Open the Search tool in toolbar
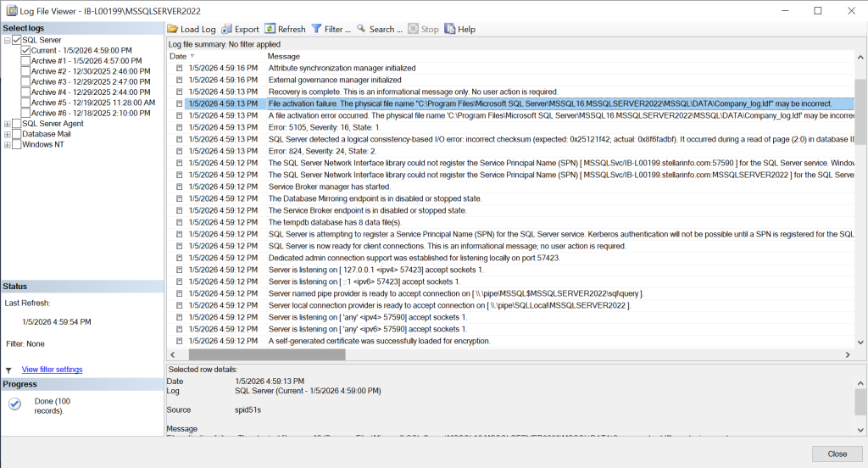868x468 pixels. (x=361, y=29)
